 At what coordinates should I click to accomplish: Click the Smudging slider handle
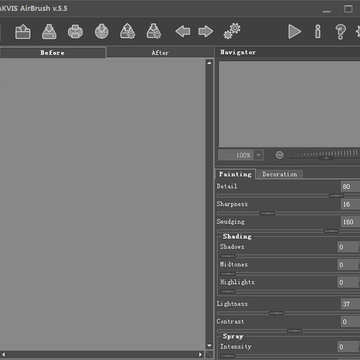click(x=331, y=231)
